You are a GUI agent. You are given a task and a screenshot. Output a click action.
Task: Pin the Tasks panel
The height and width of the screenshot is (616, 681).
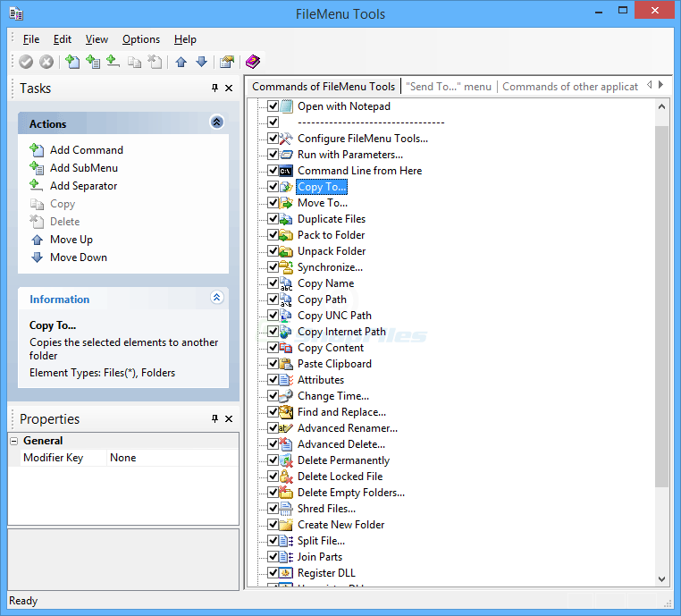coord(214,88)
